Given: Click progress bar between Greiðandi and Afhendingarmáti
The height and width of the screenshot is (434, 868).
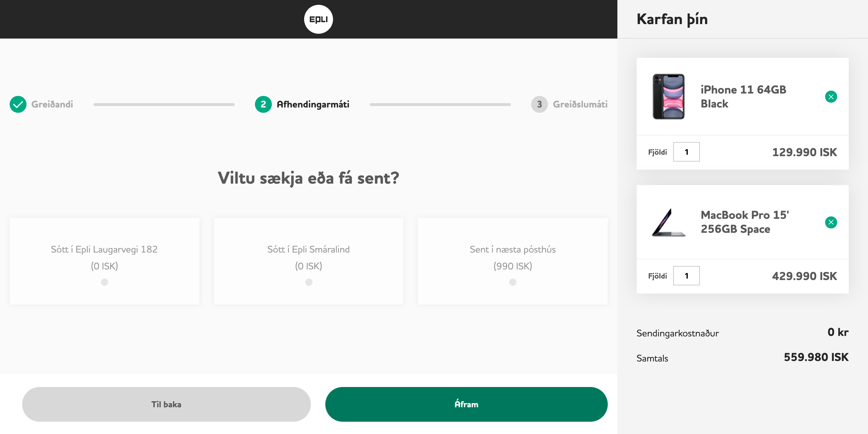Looking at the screenshot, I should coord(164,104).
